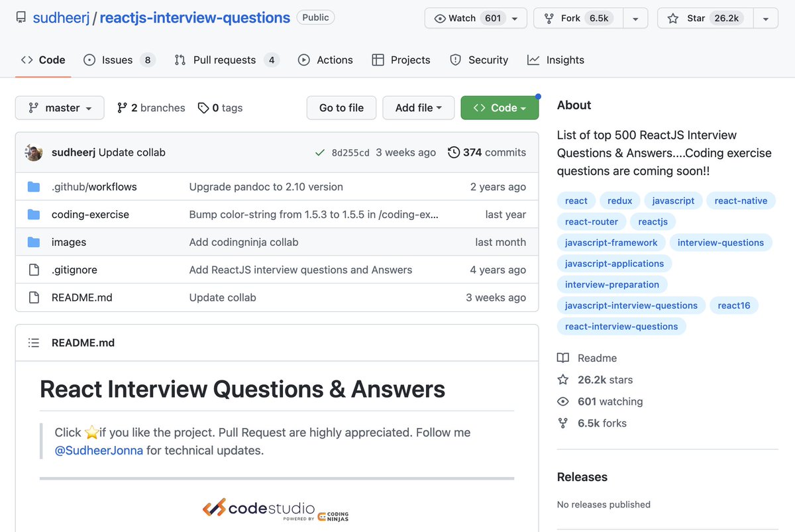The width and height of the screenshot is (795, 532).
Task: Open the reactjs-interview-questions repo link
Action: [195, 18]
